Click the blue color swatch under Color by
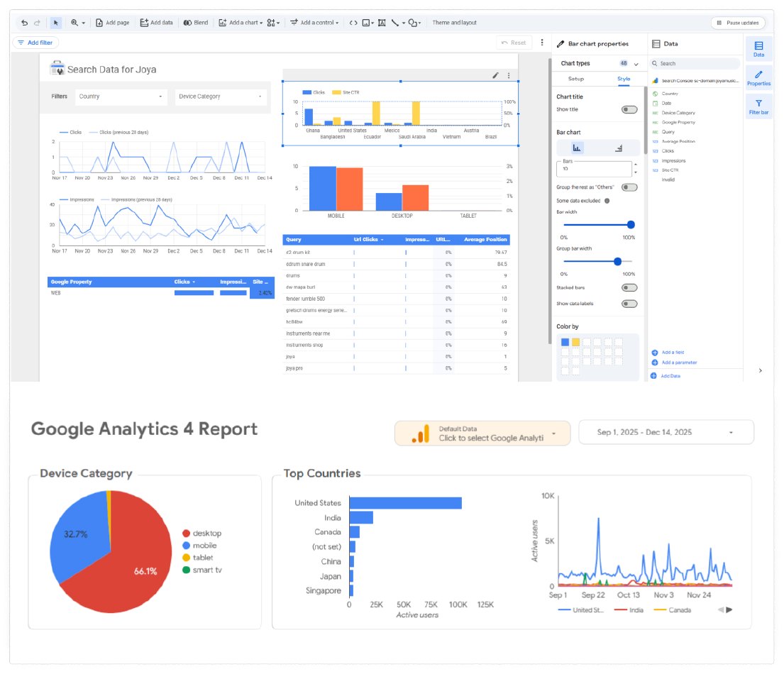The image size is (784, 674). 565,343
